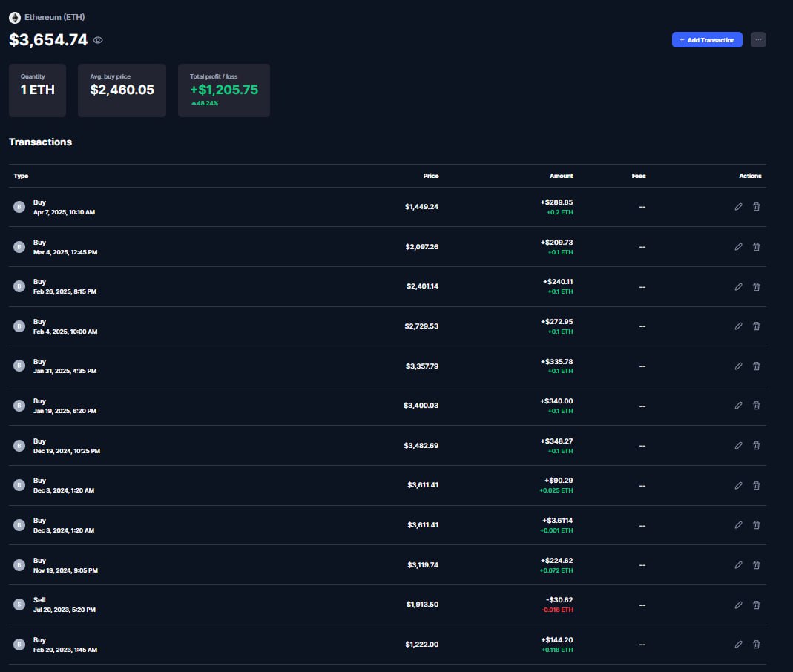Click the Transactions section heading
Image resolution: width=793 pixels, height=672 pixels.
(41, 142)
